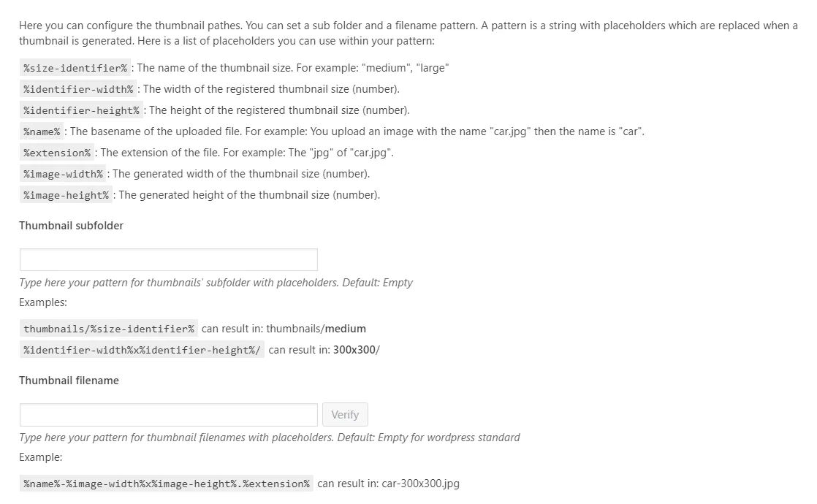Click the car-300x300.jpg example result text

tap(419, 483)
